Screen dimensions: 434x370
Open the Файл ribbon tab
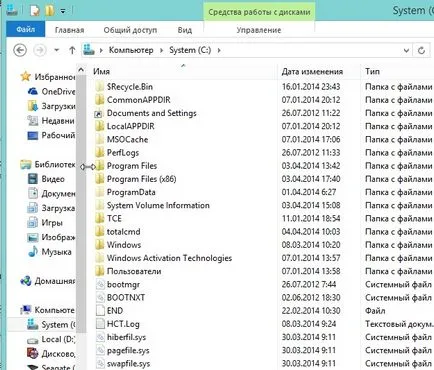pyautogui.click(x=25, y=29)
